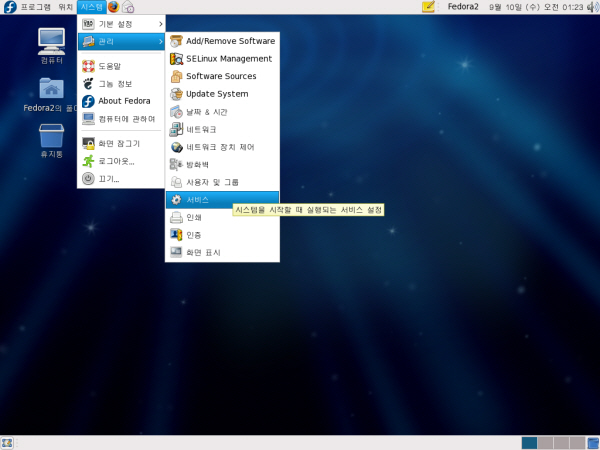Open 네트워크 configuration

click(222, 129)
